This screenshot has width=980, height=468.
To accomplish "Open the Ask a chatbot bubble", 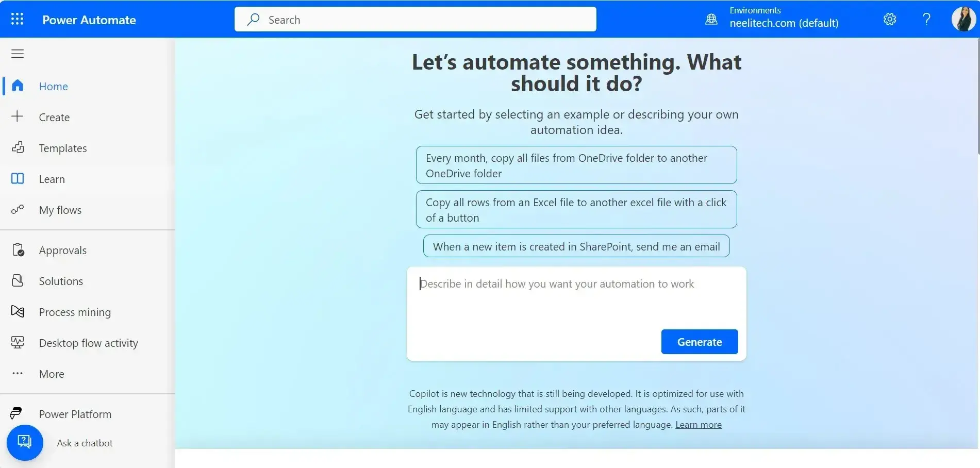I will (x=25, y=442).
